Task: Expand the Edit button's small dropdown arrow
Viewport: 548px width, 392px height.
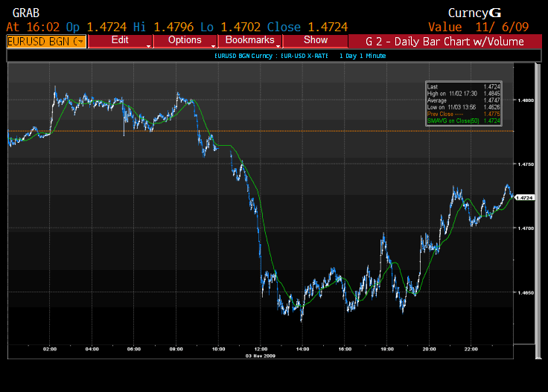Action: (150, 46)
